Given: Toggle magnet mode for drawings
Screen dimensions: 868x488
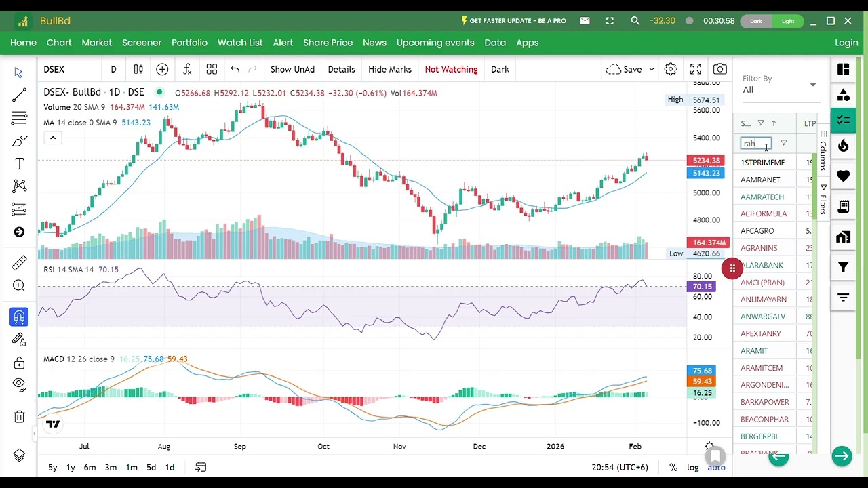Looking at the screenshot, I should (x=19, y=317).
